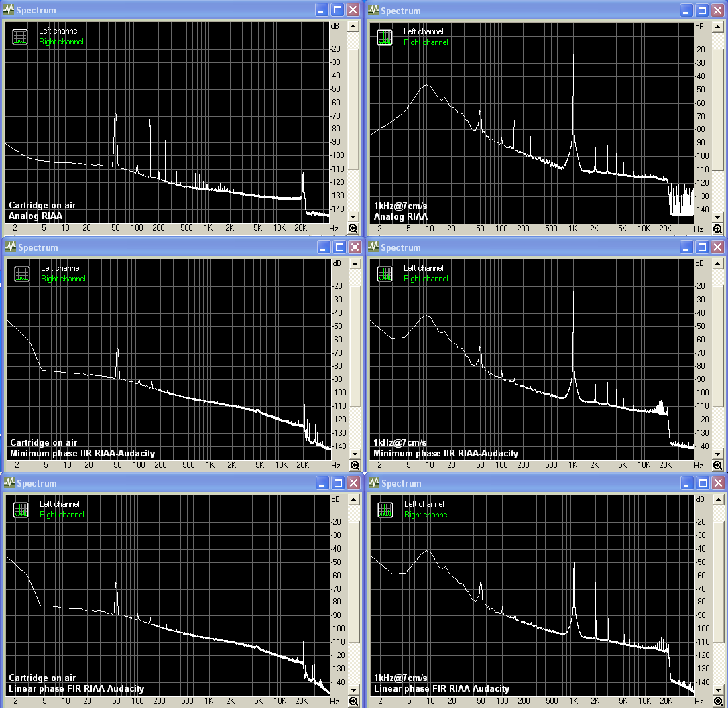Click dB scroll up arrow in Cartridge on air Linear phase FIR window

(x=353, y=499)
